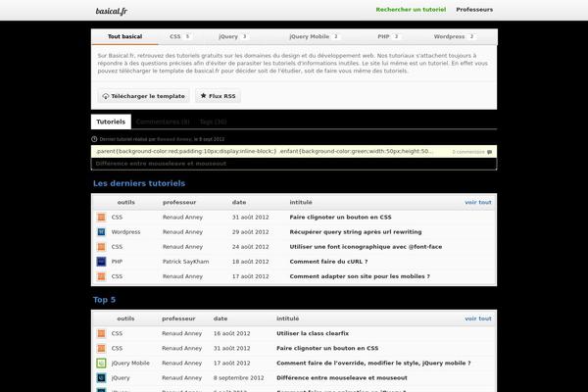Click the PHP icon on cURL row
Viewport: 588px width, 392px height.
pyautogui.click(x=101, y=262)
